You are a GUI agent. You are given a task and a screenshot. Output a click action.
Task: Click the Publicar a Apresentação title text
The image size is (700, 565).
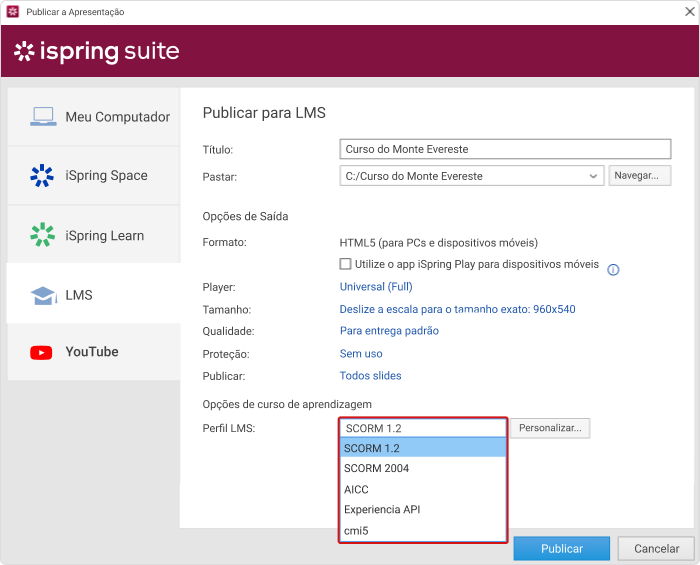pos(75,12)
